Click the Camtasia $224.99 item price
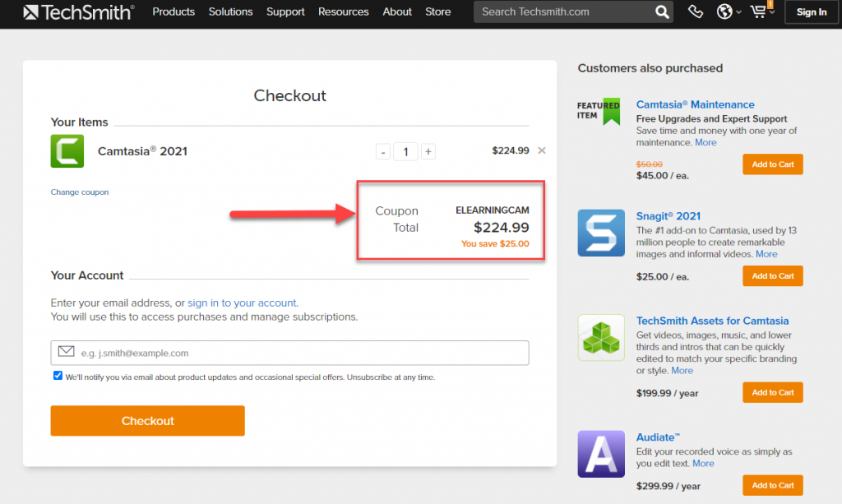This screenshot has height=504, width=842. tap(511, 150)
